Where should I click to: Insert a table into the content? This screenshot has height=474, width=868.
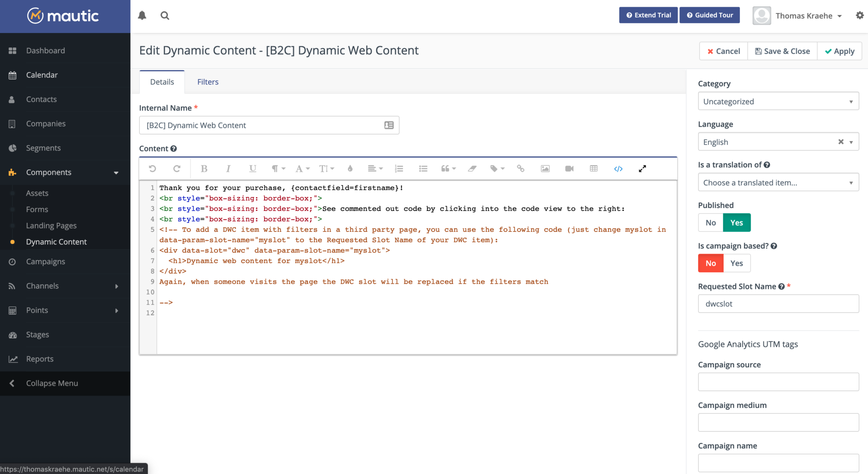(593, 168)
